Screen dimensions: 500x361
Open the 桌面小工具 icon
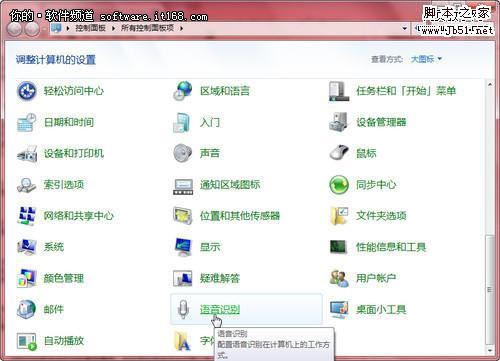click(x=339, y=310)
